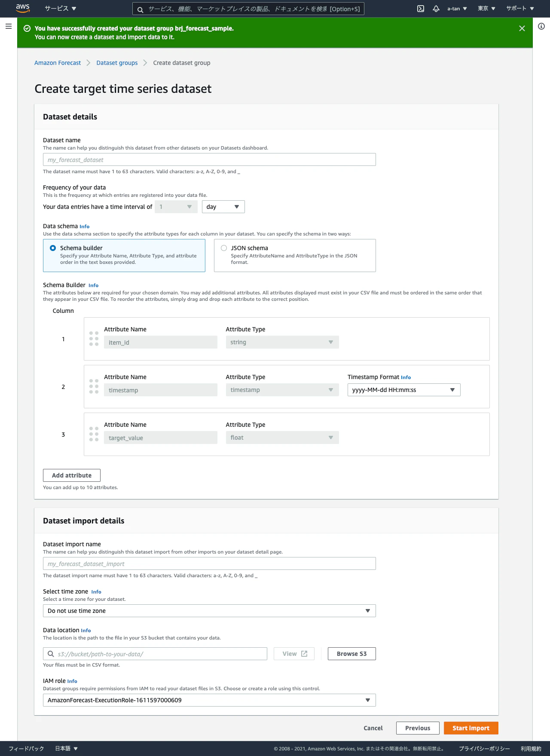Open the a-tan account dropdown
Image resolution: width=550 pixels, height=756 pixels.
click(x=457, y=9)
